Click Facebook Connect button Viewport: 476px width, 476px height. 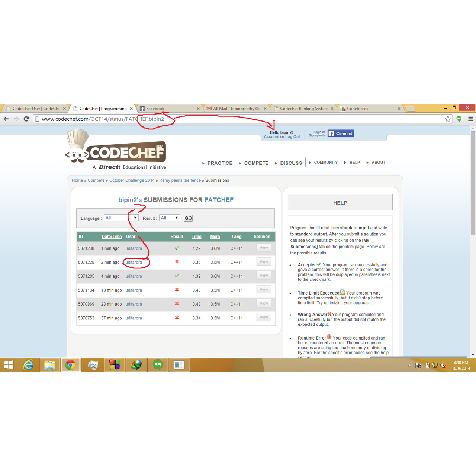point(341,134)
